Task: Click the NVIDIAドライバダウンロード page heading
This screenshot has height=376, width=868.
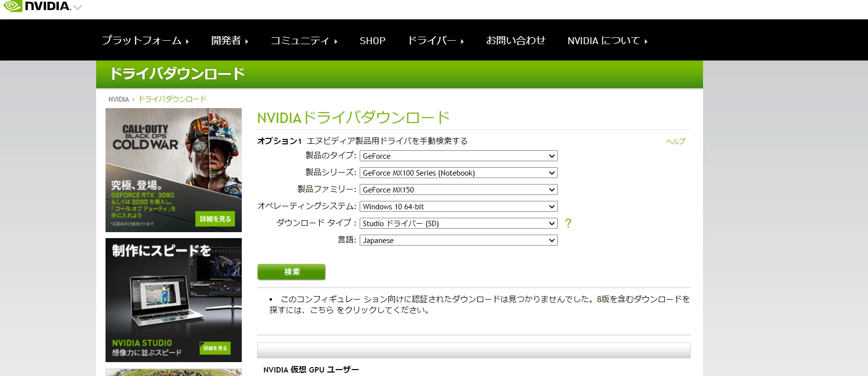Action: (x=353, y=118)
